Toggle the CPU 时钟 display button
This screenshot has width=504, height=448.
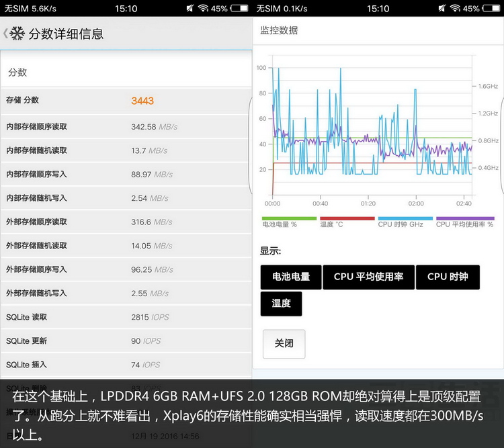448,277
